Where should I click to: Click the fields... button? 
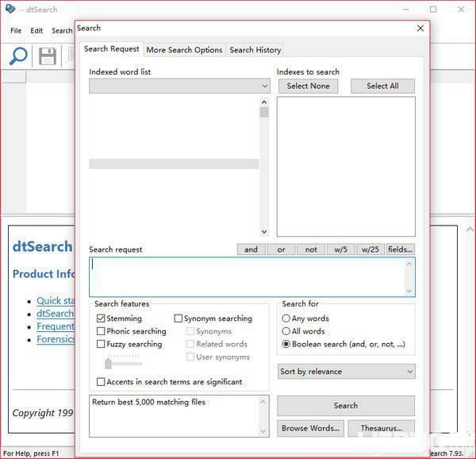click(x=401, y=249)
